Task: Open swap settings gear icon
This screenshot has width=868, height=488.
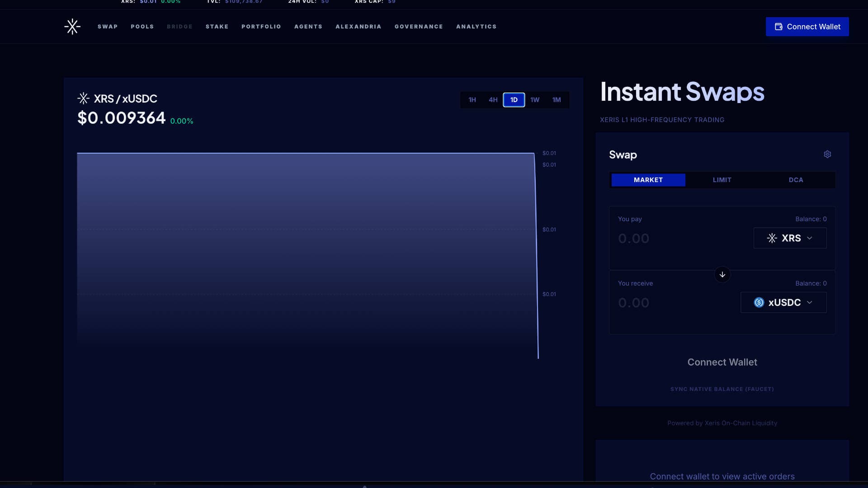Action: [827, 155]
